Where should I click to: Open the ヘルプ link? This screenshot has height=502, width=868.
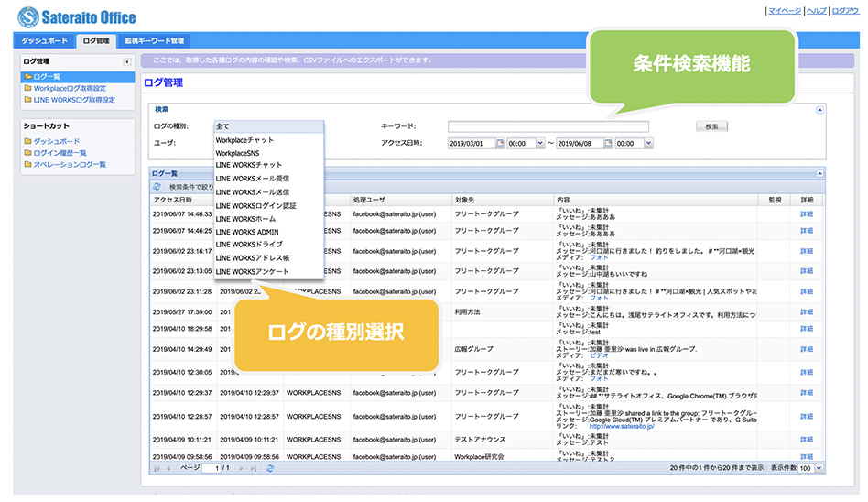[816, 10]
